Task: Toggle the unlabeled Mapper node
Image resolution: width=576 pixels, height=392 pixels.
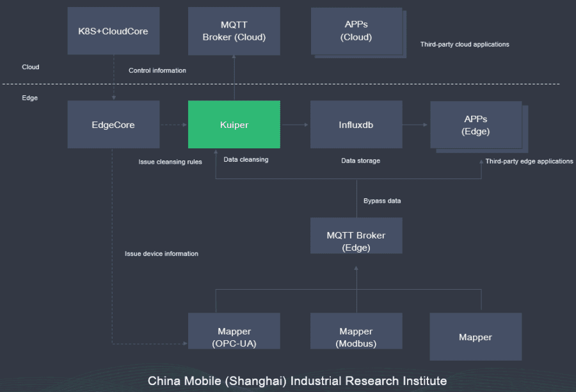Action: pos(476,336)
